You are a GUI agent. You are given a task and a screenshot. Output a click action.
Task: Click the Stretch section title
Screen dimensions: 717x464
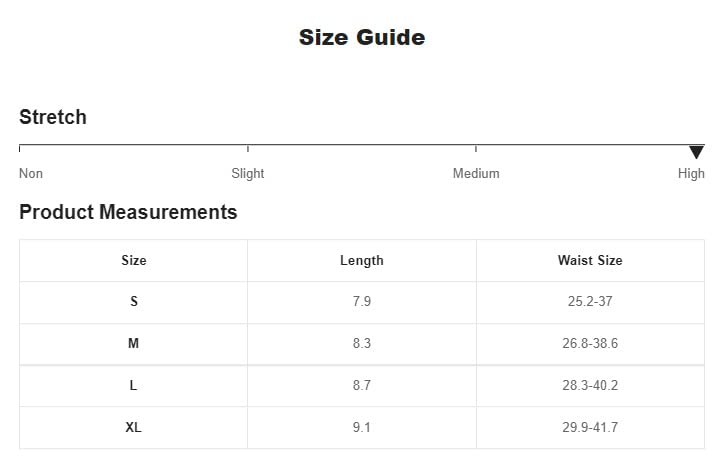pyautogui.click(x=53, y=117)
